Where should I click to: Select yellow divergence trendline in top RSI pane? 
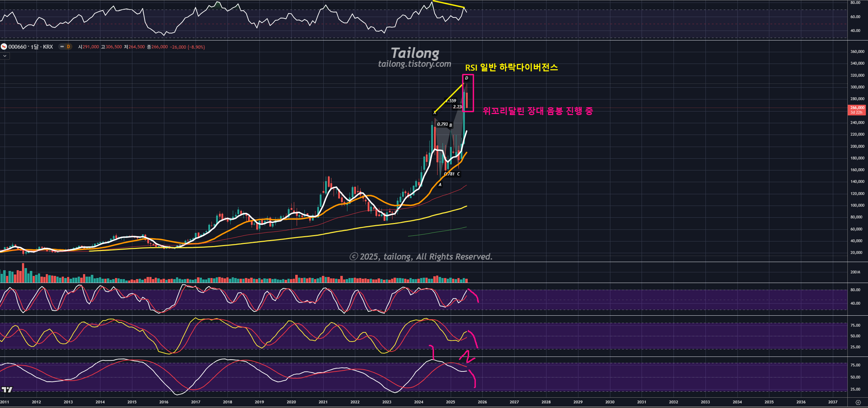(x=448, y=4)
